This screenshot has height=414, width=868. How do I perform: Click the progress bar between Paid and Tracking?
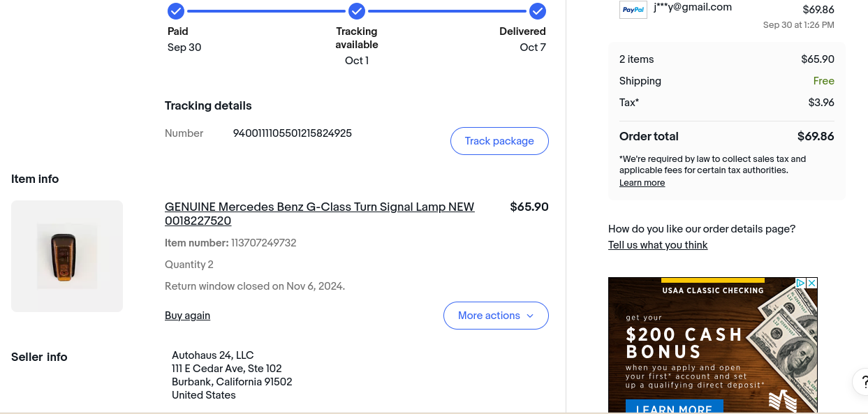[x=266, y=11]
